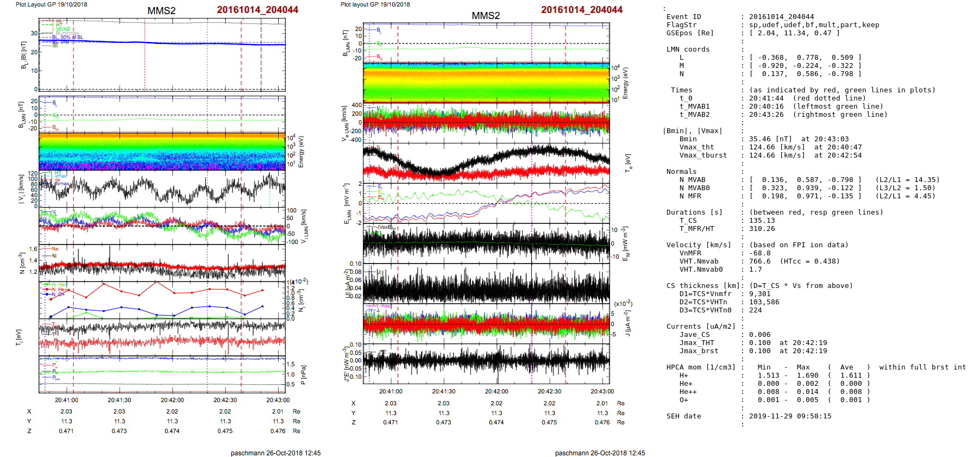The image size is (980, 457).
Task: Click the top-left 'Plot Layout GP 19/10/2018' text
Action: (x=51, y=4)
